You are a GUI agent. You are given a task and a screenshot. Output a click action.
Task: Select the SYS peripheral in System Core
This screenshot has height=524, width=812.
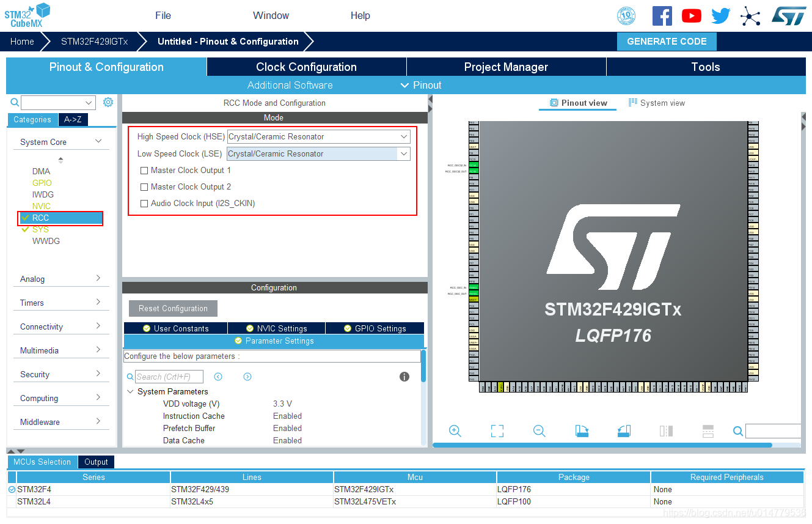40,229
